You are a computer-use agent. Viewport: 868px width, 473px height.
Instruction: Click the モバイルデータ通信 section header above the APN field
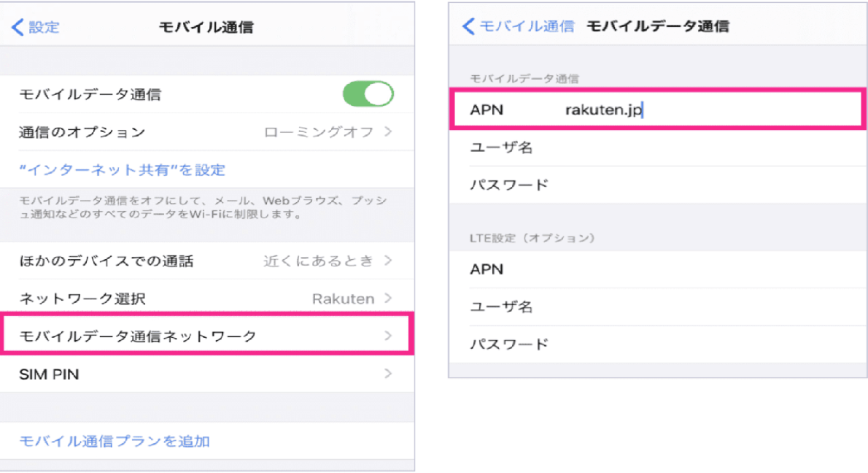524,79
